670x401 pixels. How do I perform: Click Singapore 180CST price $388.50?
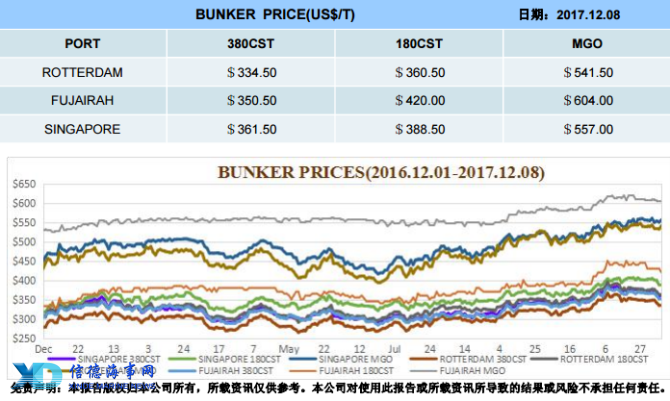[420, 129]
